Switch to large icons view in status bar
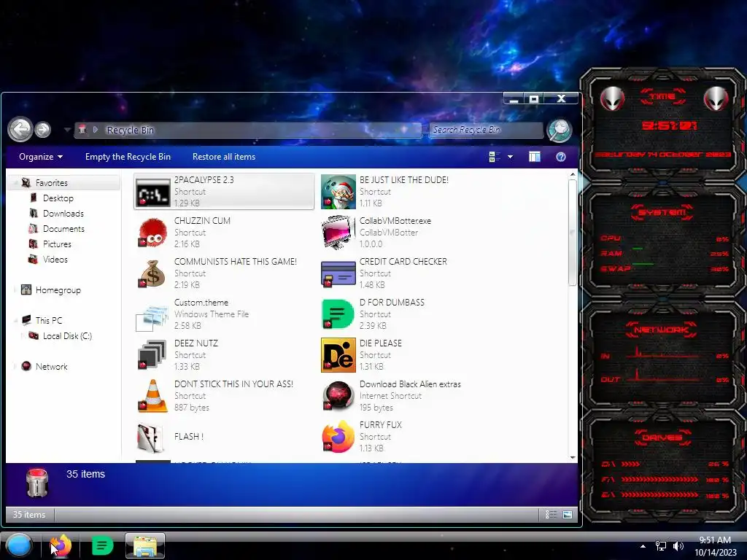The width and height of the screenshot is (747, 560). click(568, 514)
